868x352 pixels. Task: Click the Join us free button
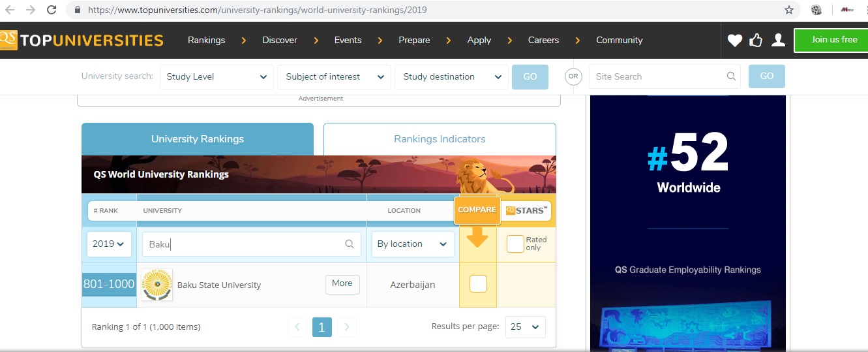click(x=831, y=40)
